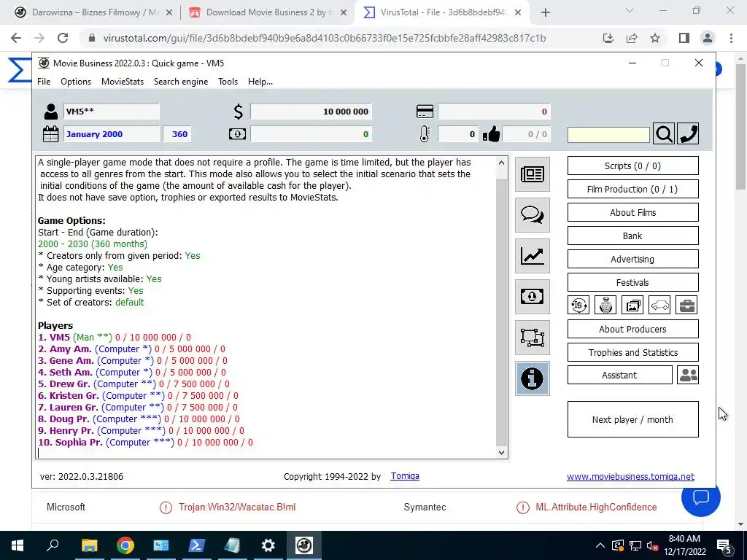Screen dimensions: 747x560
Task: Open the banknote panel icon in side column
Action: (x=532, y=297)
